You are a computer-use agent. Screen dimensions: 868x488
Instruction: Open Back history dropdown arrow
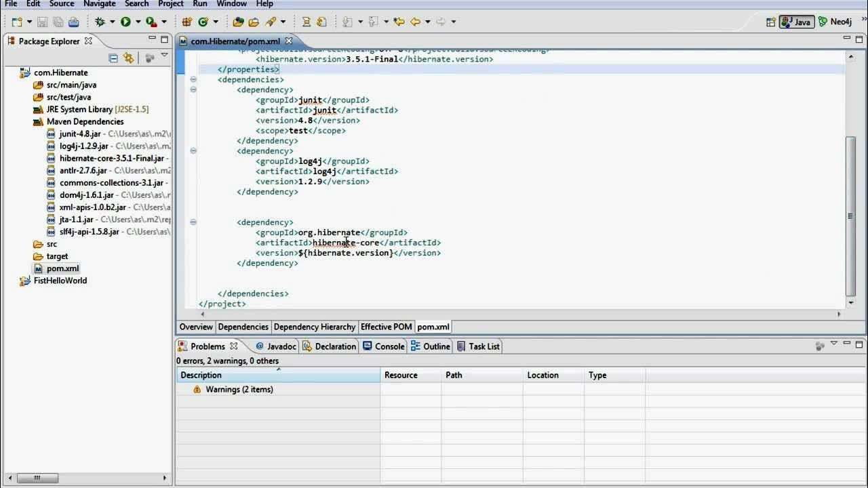(427, 22)
